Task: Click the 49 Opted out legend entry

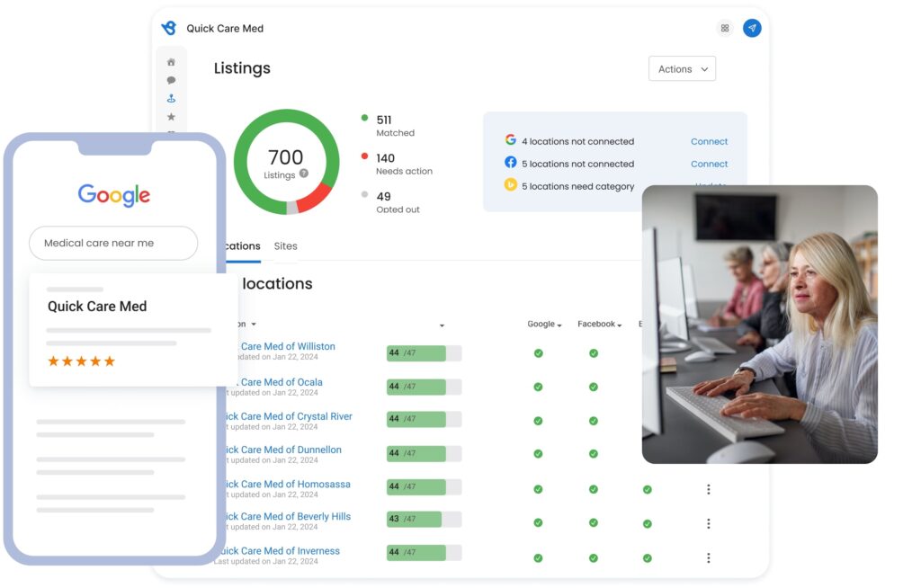Action: [390, 202]
